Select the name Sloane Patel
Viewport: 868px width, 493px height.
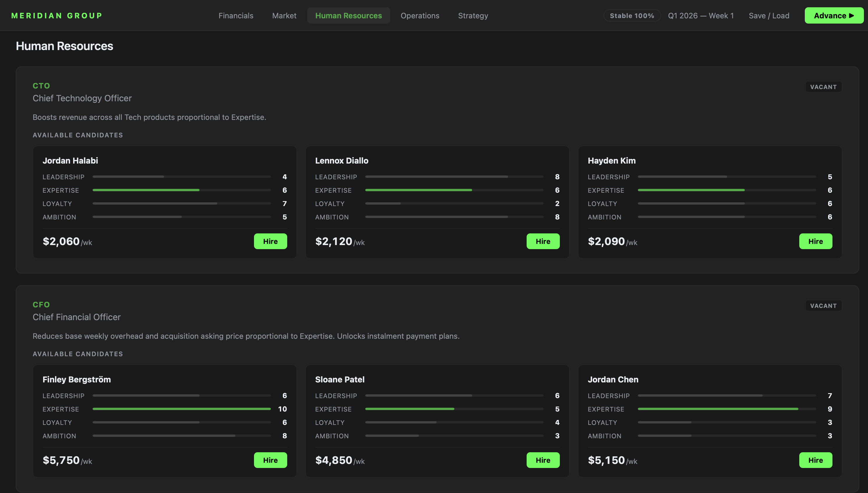coord(340,379)
